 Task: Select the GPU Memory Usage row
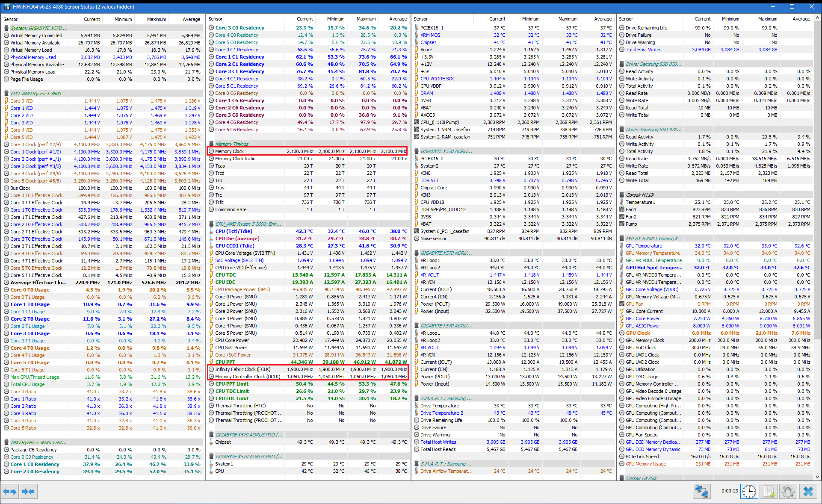click(715, 464)
